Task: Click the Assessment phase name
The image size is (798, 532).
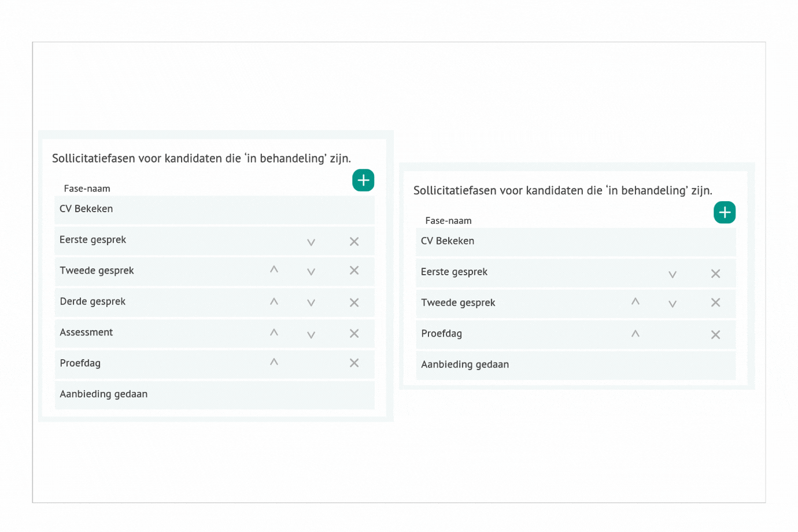Action: coord(86,332)
